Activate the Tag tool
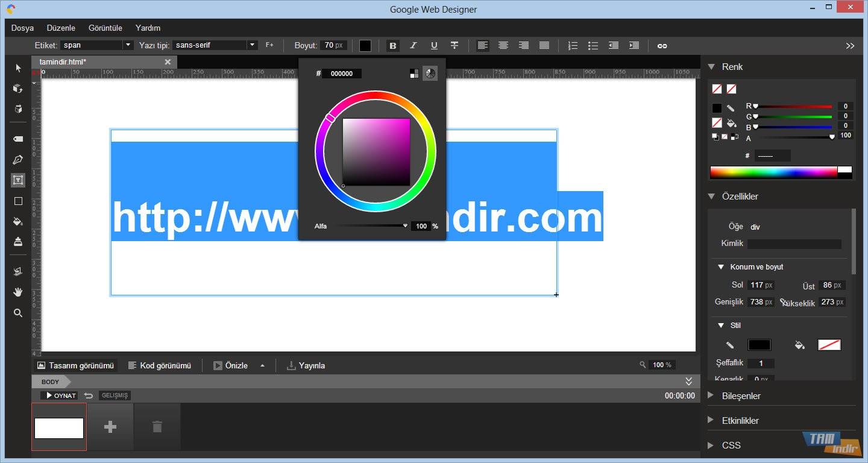 [x=18, y=139]
